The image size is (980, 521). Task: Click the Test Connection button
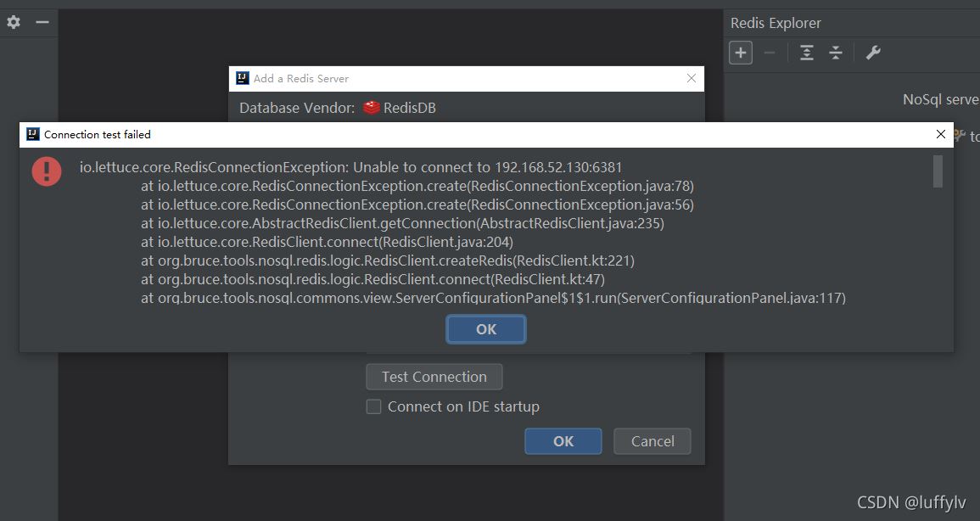click(x=434, y=377)
